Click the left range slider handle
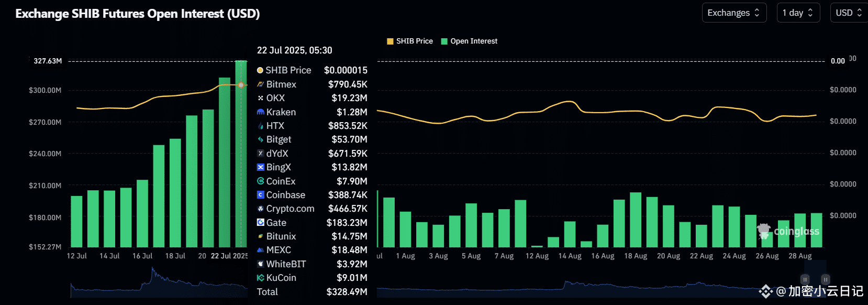Screen dimensions: 868x305 click(805, 280)
